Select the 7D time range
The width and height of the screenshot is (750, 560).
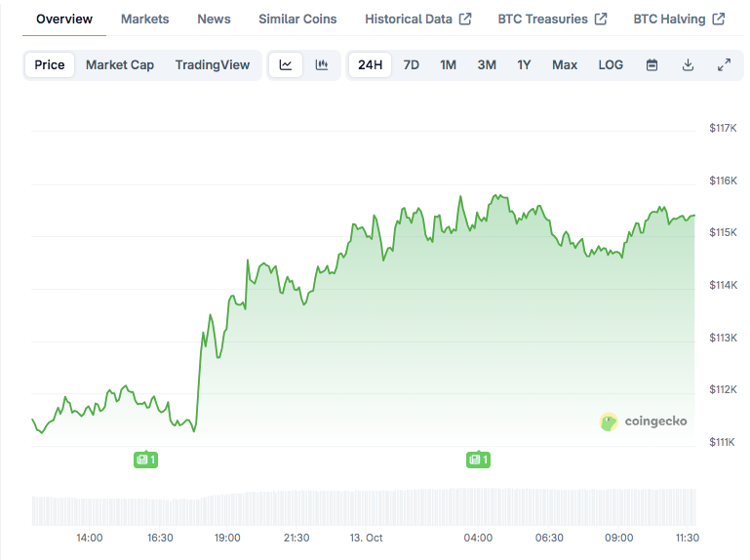point(412,65)
